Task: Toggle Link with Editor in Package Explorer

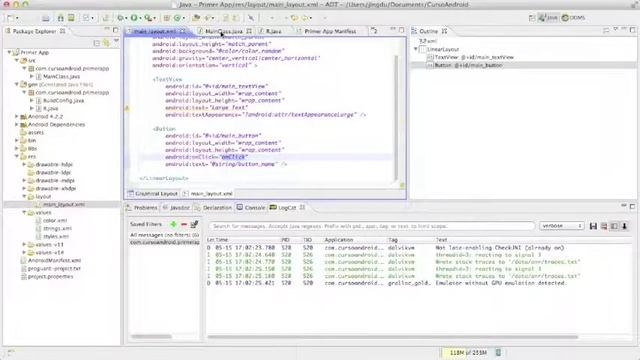Action: click(106, 43)
